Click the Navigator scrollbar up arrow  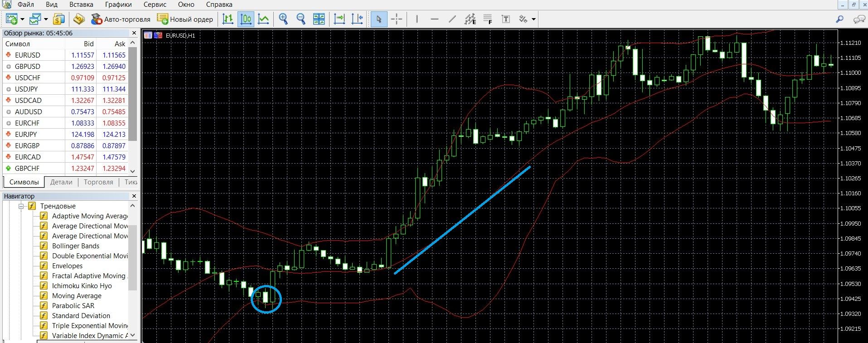click(133, 206)
